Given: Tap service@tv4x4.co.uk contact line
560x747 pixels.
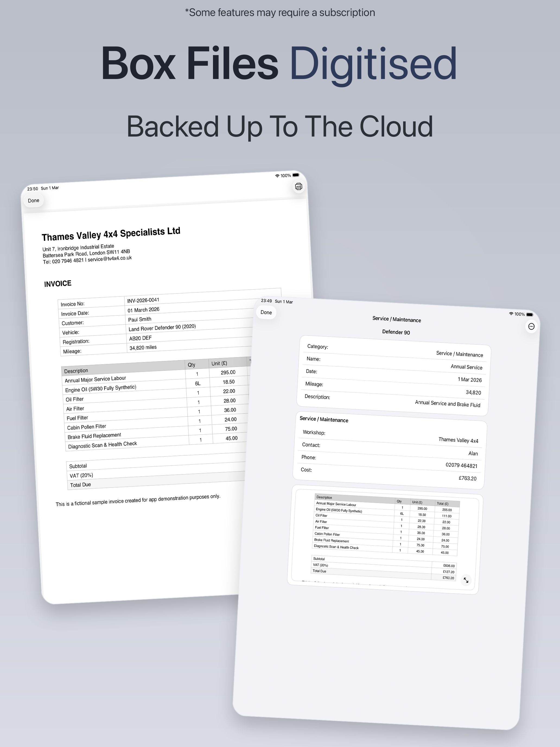Looking at the screenshot, I should pyautogui.click(x=110, y=259).
